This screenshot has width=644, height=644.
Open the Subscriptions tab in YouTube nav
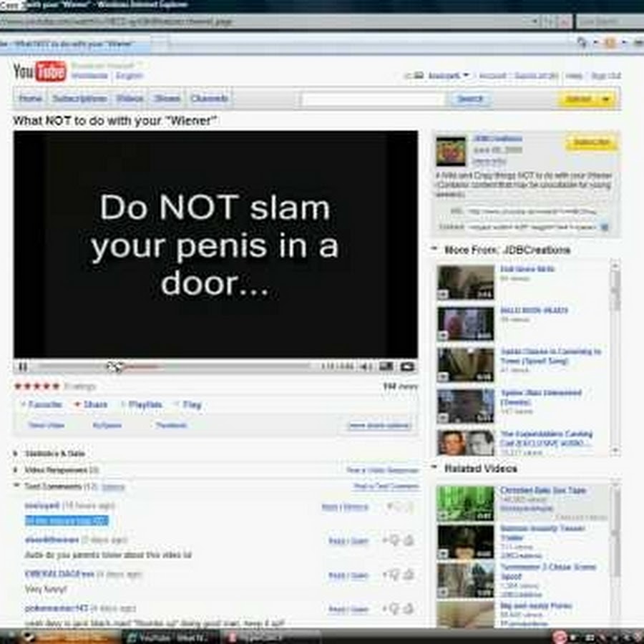click(x=79, y=99)
